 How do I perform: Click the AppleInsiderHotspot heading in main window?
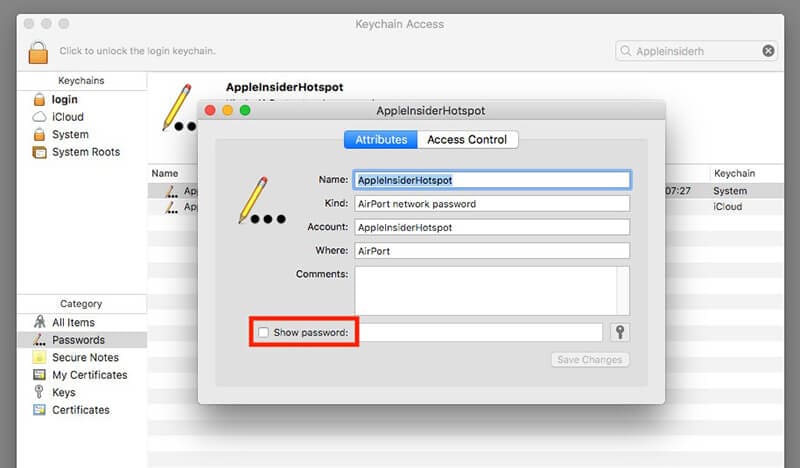click(285, 87)
